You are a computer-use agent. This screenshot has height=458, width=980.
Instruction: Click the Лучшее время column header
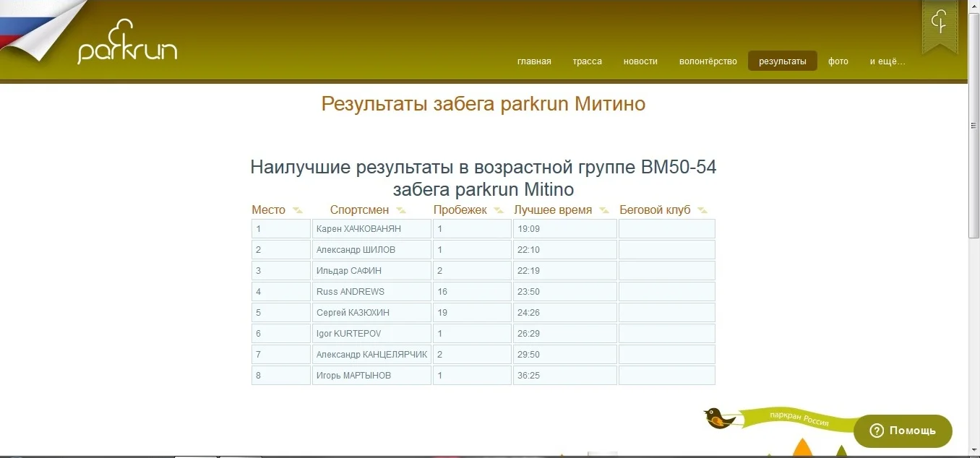coord(553,210)
